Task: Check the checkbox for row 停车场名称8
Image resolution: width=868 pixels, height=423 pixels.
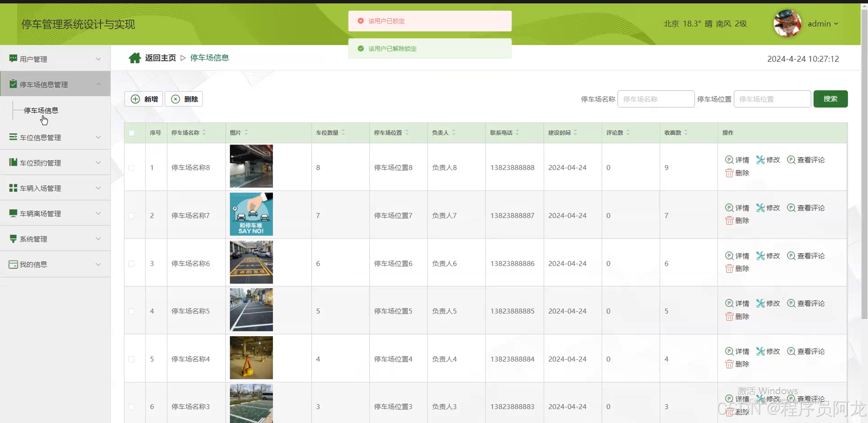Action: click(x=132, y=168)
